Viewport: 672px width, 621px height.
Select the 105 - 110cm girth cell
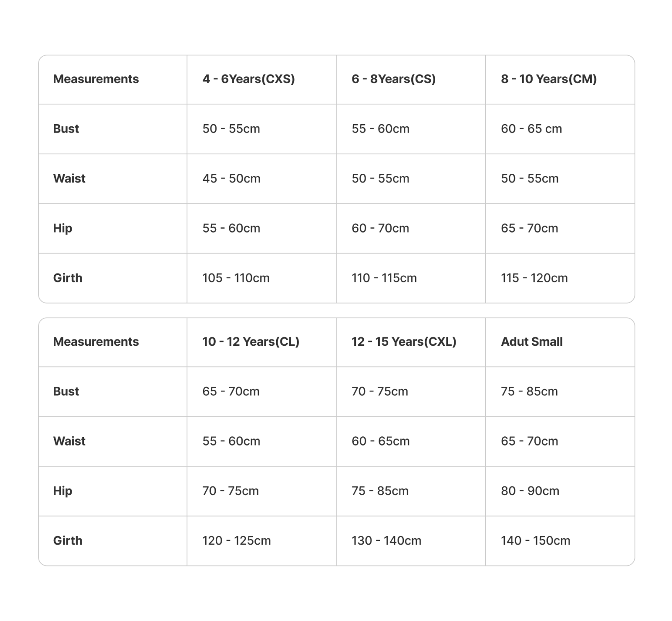coord(236,278)
